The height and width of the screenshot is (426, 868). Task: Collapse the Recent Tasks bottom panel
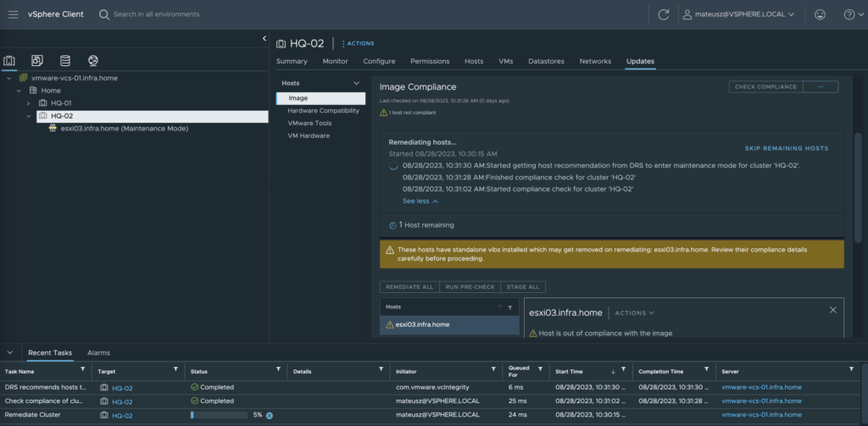8,352
